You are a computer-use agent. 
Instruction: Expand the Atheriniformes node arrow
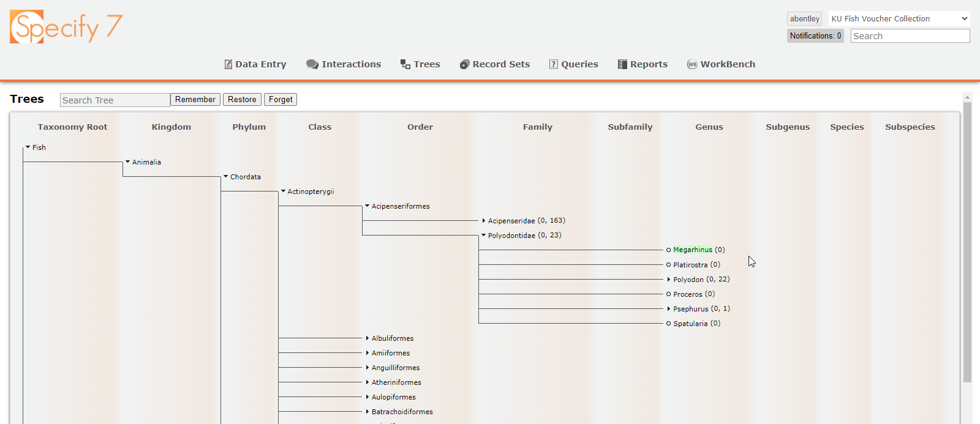(367, 382)
